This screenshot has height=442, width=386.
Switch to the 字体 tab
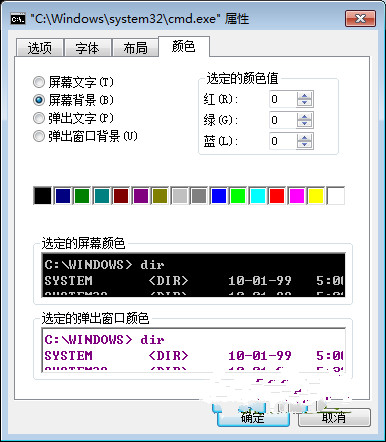pyautogui.click(x=87, y=48)
